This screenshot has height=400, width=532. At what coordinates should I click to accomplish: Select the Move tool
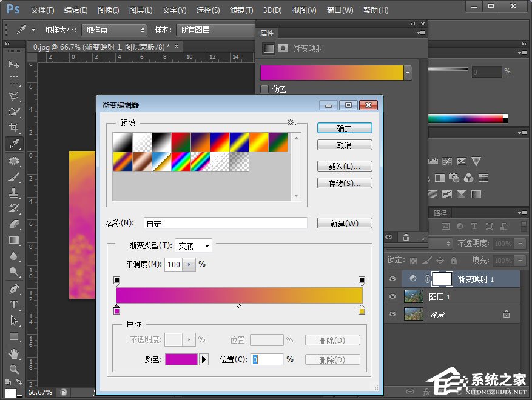click(13, 64)
